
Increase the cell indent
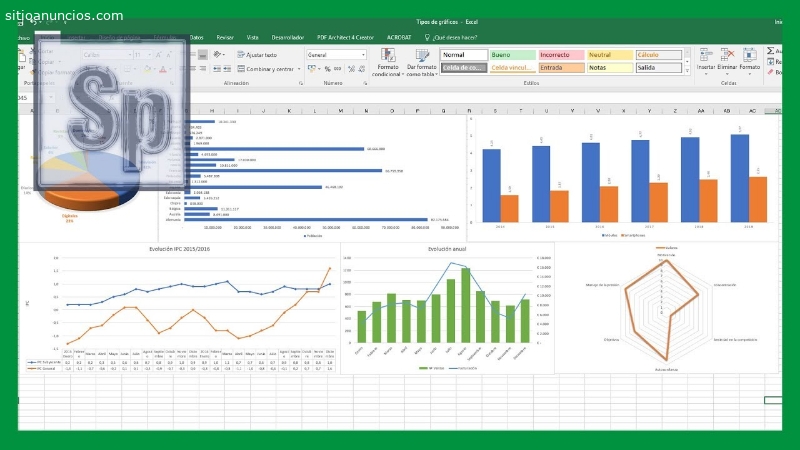[x=227, y=68]
